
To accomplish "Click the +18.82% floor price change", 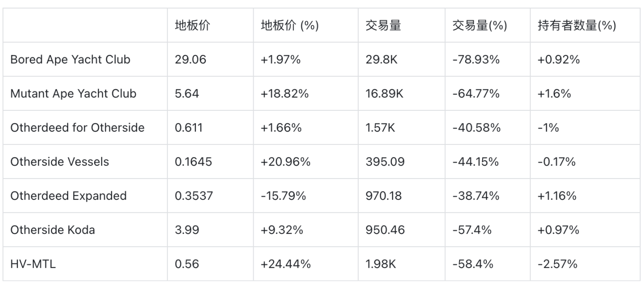I will click(284, 94).
